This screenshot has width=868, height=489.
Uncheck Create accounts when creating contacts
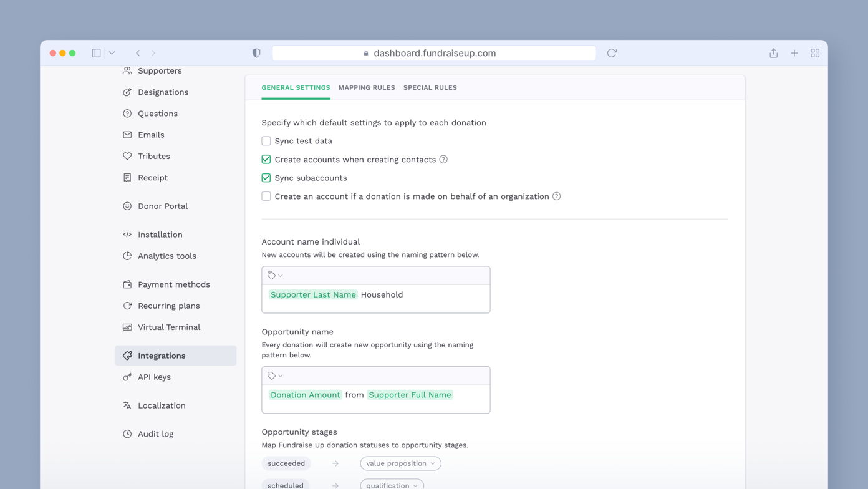(x=266, y=159)
